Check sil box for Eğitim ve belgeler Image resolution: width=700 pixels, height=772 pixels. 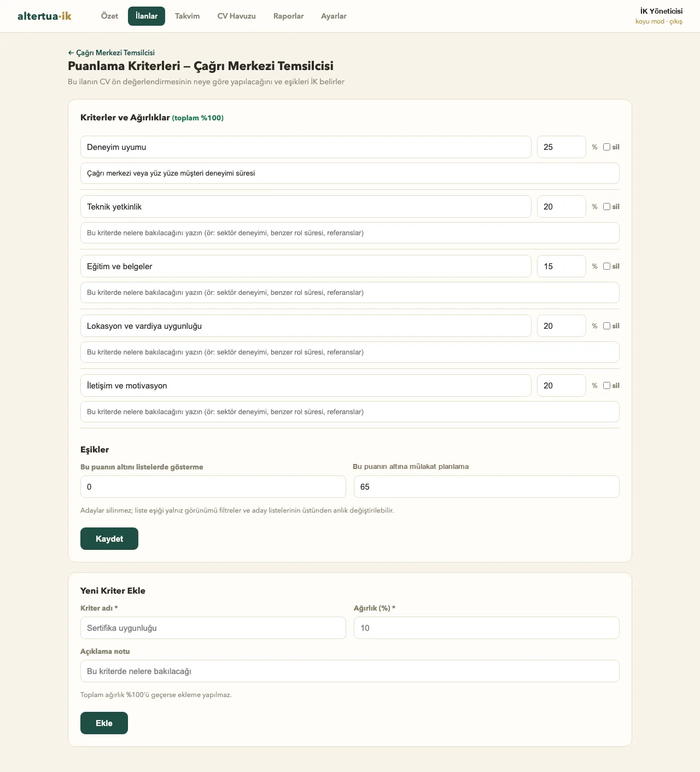coord(606,266)
